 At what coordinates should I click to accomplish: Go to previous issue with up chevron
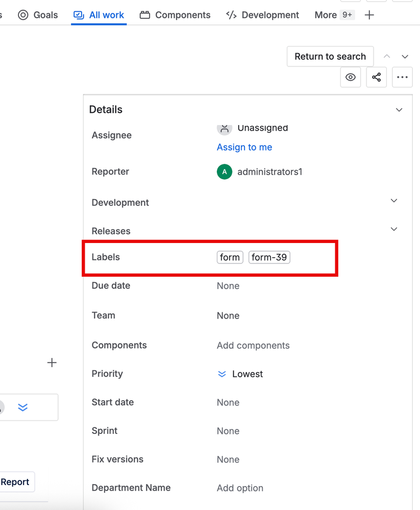(386, 56)
